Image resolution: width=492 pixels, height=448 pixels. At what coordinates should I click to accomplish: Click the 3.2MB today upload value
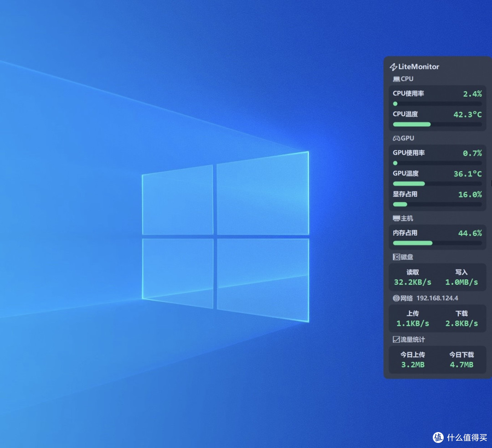413,365
